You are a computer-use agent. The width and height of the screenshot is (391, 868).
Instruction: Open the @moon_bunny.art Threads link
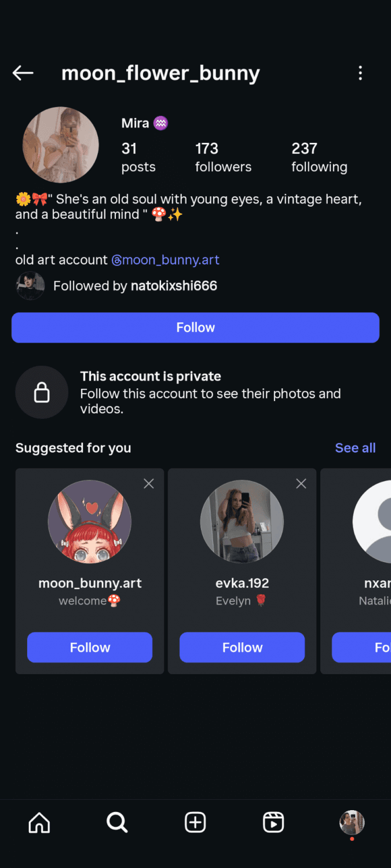[x=166, y=260]
